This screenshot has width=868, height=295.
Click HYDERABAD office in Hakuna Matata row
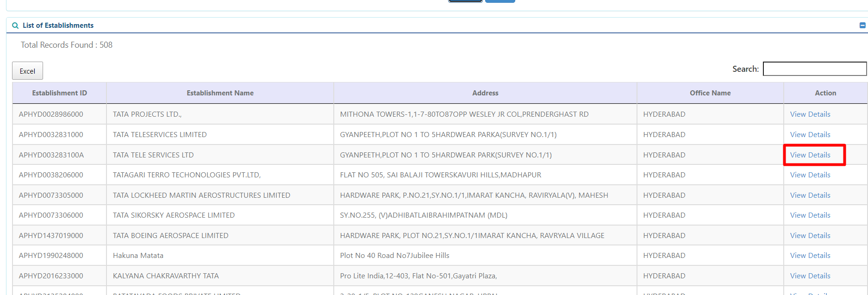pos(664,256)
